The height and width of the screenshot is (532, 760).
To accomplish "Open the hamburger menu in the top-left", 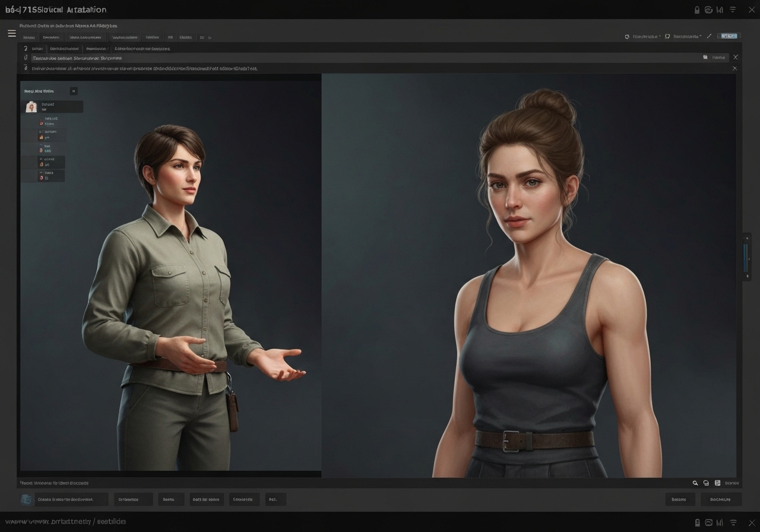I will [11, 33].
